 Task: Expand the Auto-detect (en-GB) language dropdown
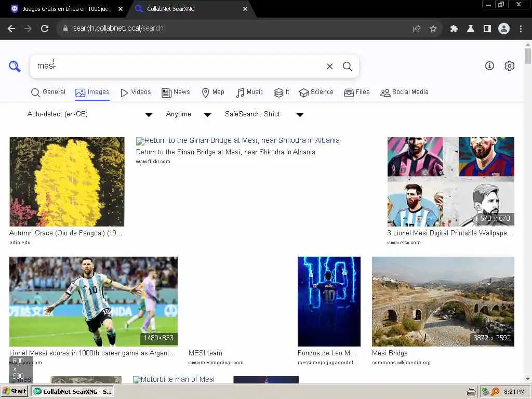pyautogui.click(x=89, y=114)
